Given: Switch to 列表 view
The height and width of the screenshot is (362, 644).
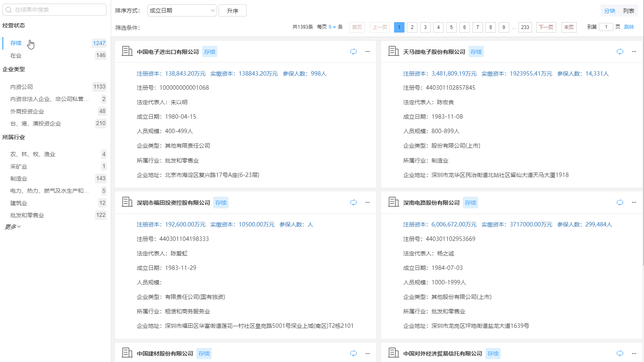Looking at the screenshot, I should (x=628, y=11).
